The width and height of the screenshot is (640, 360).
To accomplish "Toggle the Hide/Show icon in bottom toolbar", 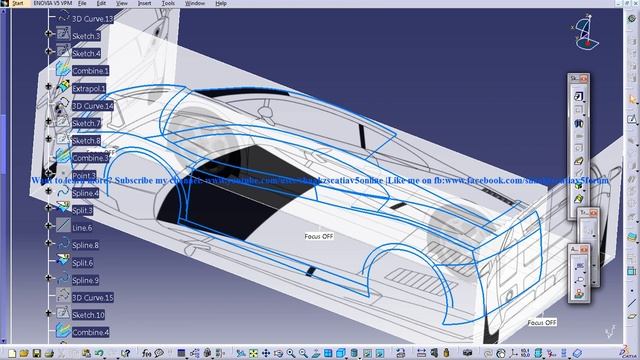I will [367, 353].
